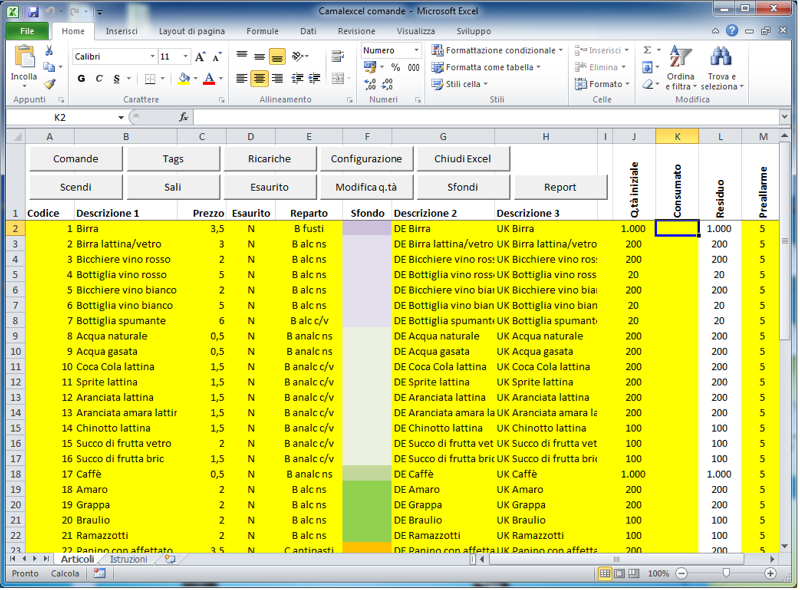Click the Trova e seleziona binoculars icon

coord(720,62)
